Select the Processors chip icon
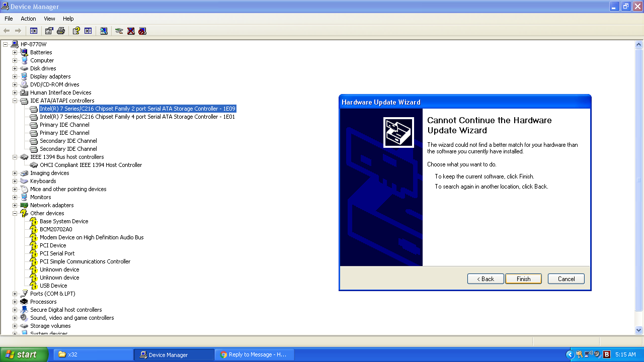644x362 pixels. pyautogui.click(x=24, y=302)
